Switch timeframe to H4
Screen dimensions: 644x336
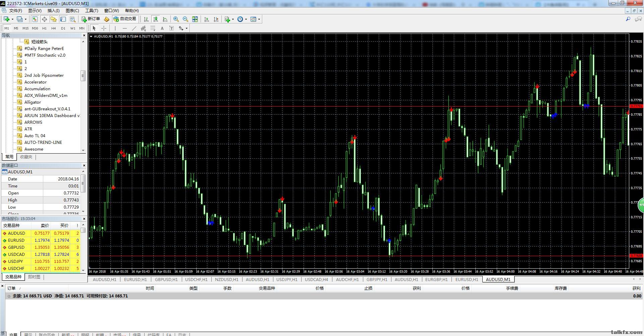[x=54, y=28]
